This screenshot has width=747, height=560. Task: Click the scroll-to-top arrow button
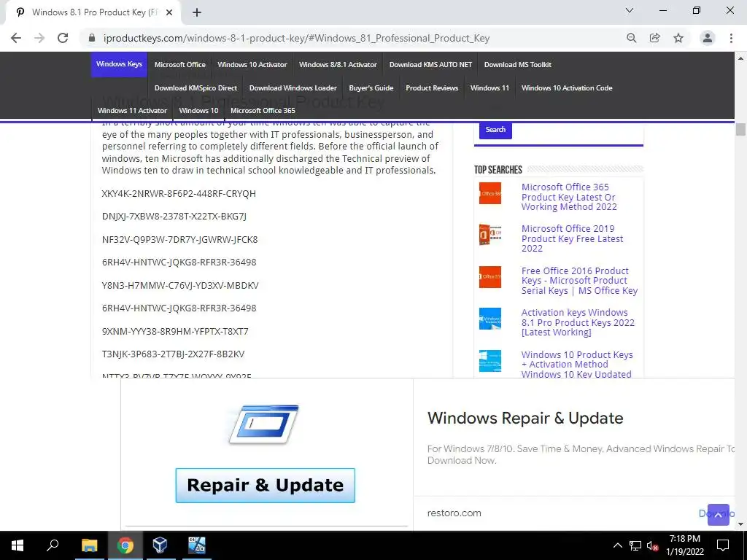[719, 515]
